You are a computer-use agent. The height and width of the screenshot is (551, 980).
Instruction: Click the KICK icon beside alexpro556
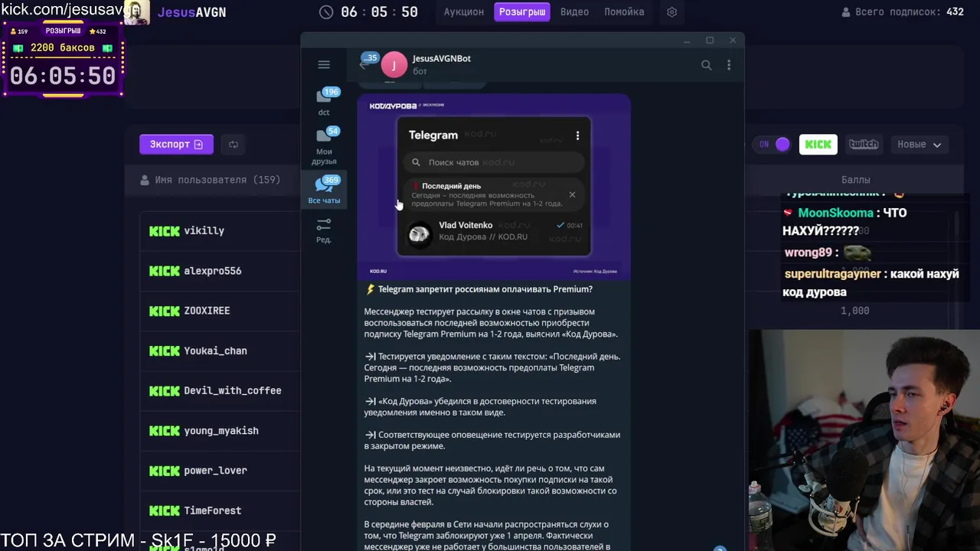point(165,271)
